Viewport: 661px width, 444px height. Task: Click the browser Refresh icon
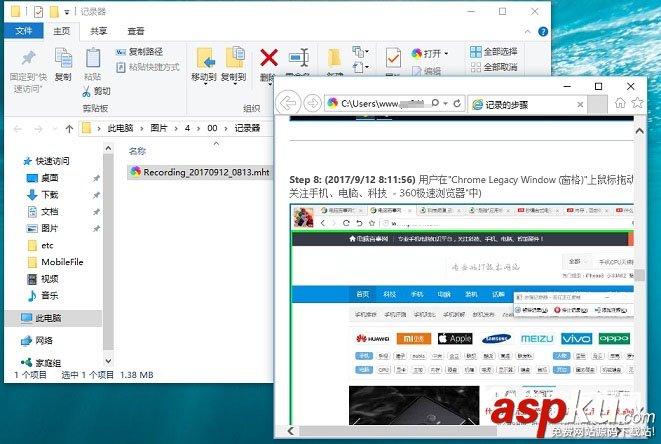(x=457, y=103)
